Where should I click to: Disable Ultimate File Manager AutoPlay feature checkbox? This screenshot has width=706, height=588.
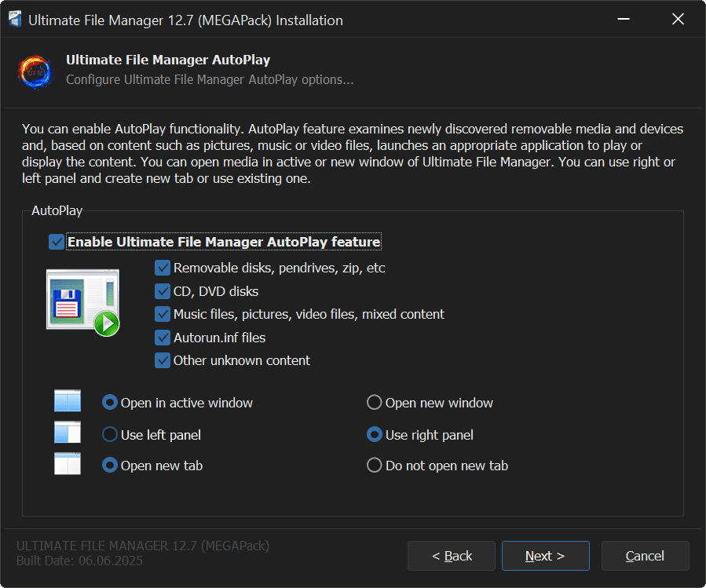coord(57,242)
